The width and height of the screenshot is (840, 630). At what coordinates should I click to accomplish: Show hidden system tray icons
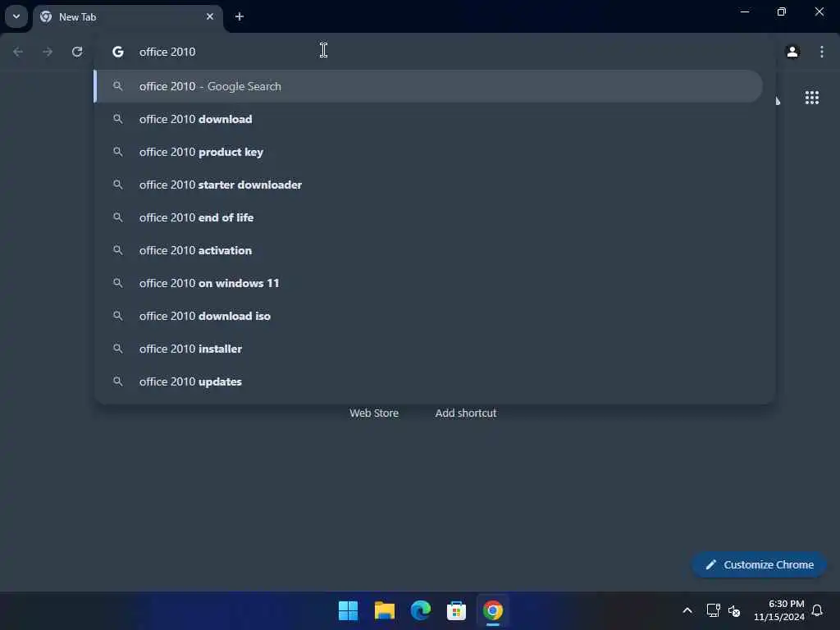[687, 610]
